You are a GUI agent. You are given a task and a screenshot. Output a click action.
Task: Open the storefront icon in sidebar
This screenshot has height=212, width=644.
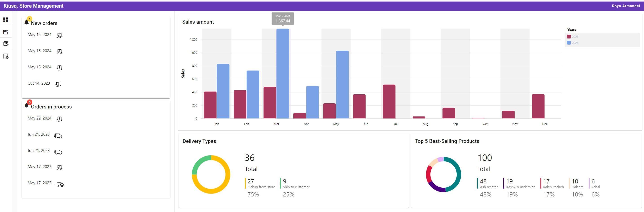pyautogui.click(x=5, y=32)
